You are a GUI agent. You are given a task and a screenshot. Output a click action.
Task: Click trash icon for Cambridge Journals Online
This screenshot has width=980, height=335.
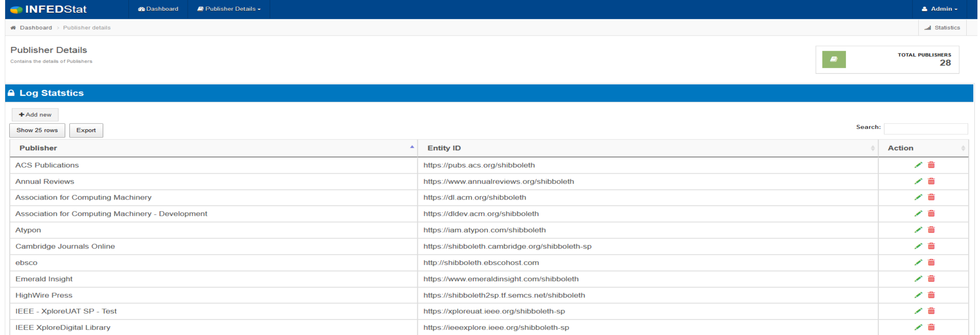[x=931, y=246]
